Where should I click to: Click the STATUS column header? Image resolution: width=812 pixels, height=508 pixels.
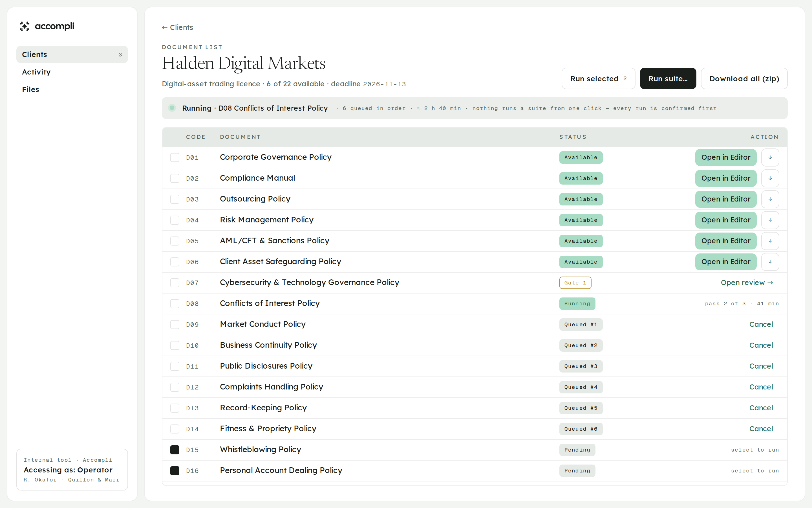pos(573,137)
